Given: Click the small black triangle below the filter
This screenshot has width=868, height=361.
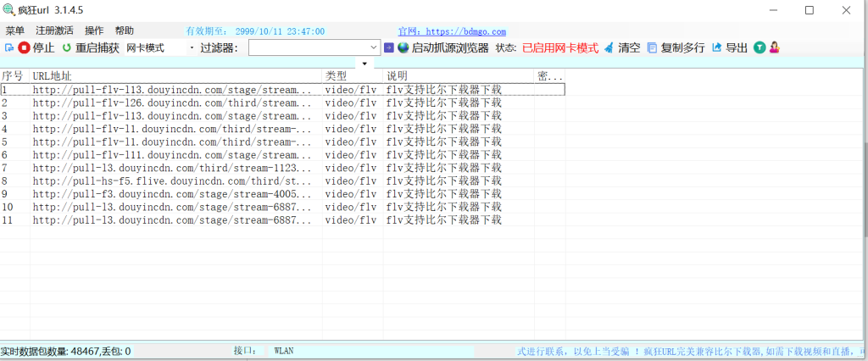Looking at the screenshot, I should click(364, 63).
